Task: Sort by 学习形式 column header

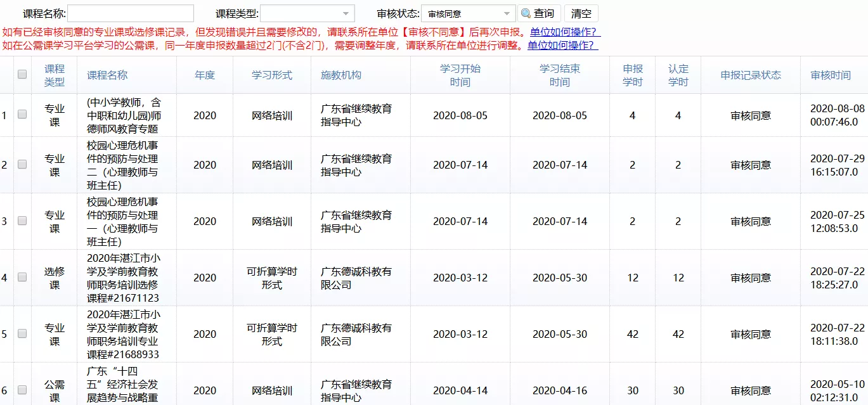Action: tap(272, 75)
